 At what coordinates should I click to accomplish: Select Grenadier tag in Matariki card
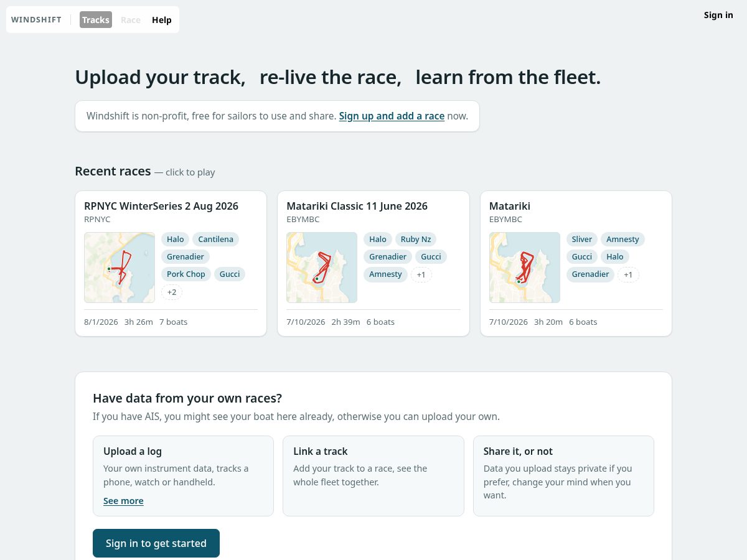(x=590, y=274)
